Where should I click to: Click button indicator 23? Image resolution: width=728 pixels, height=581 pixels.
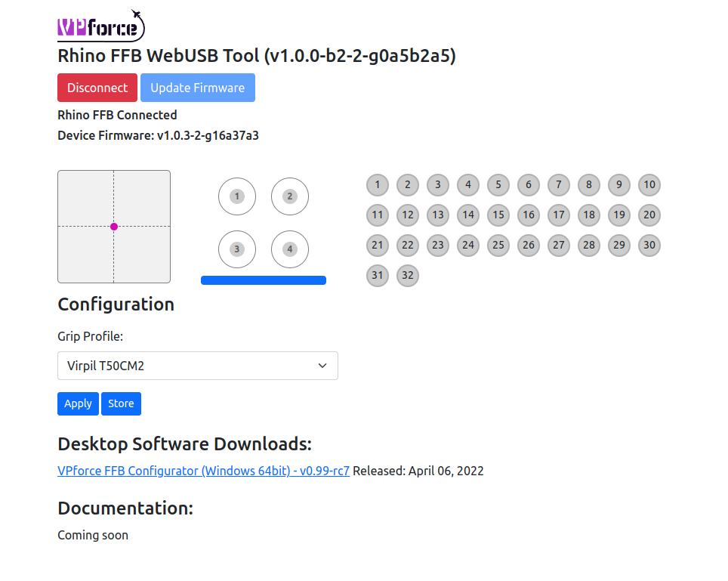(438, 246)
